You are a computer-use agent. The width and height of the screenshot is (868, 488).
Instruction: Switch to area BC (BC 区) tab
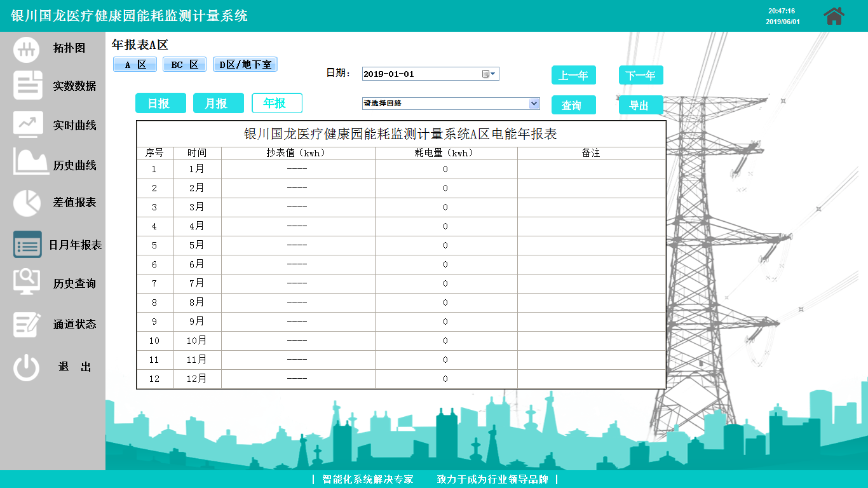(184, 65)
